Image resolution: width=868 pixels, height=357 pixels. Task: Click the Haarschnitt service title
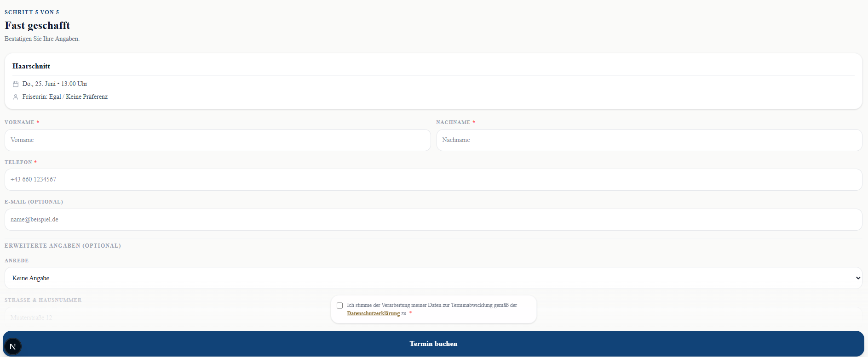31,66
